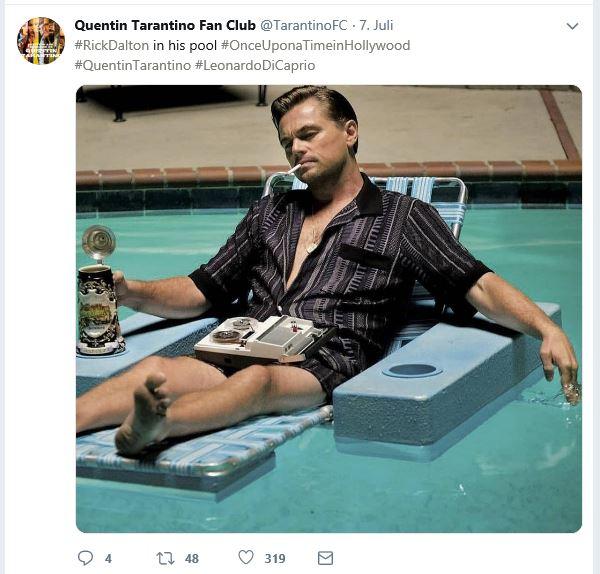The image size is (600, 574).
Task: Open the Quentin Tarantino Fan Club avatar
Action: (41, 41)
